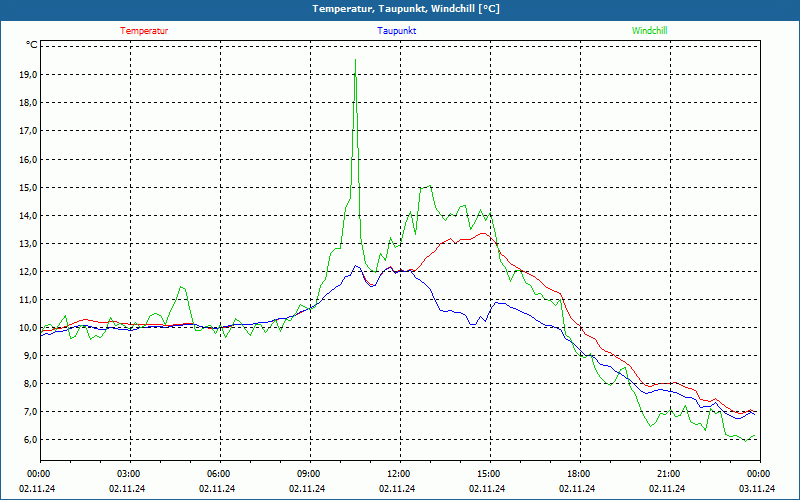The height and width of the screenshot is (500, 800).
Task: Select the 21:00 time axis marker
Action: 669,474
